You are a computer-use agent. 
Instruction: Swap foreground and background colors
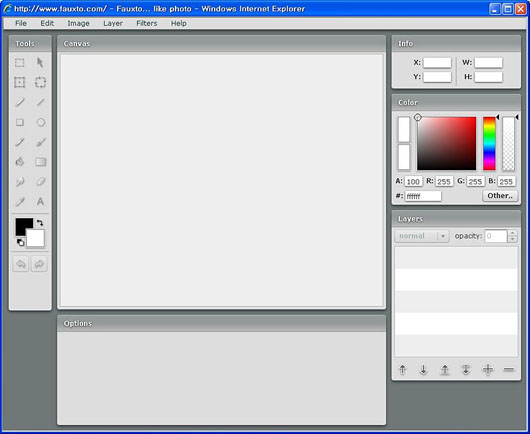[40, 223]
